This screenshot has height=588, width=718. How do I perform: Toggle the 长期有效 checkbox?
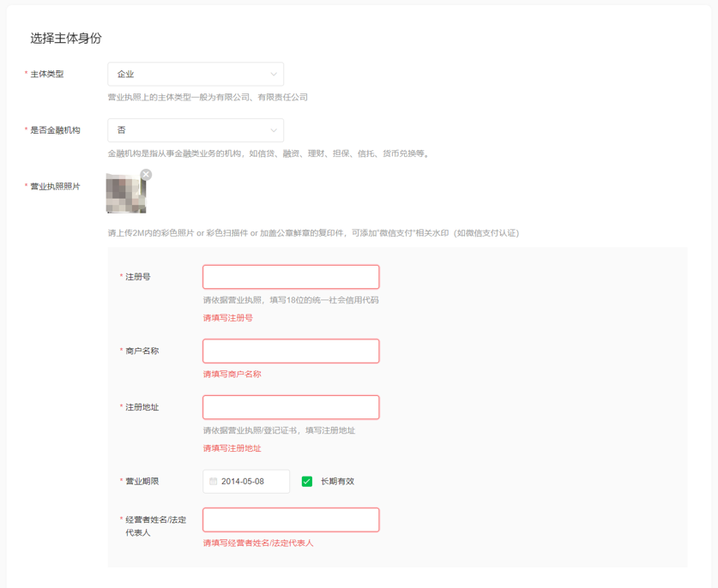coord(307,482)
